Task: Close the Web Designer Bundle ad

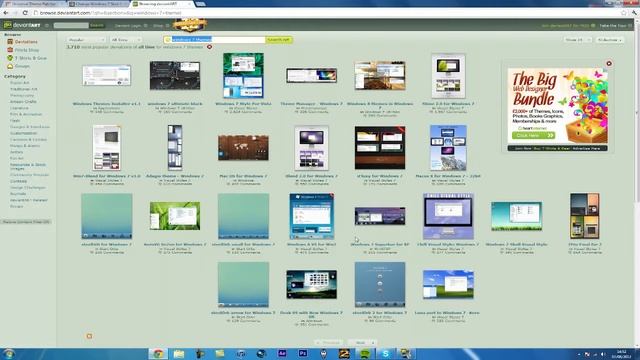Action: [609, 63]
